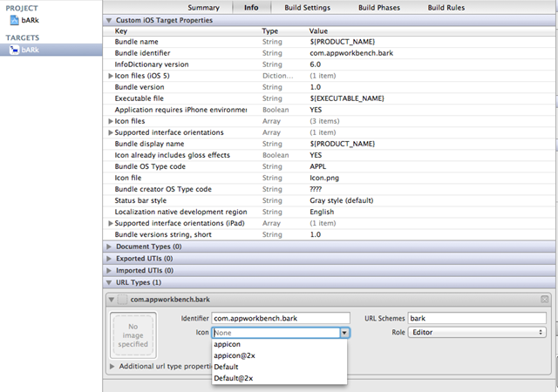This screenshot has height=392, width=558.
Task: Choose appicon@2x from the icon list
Action: pos(235,355)
